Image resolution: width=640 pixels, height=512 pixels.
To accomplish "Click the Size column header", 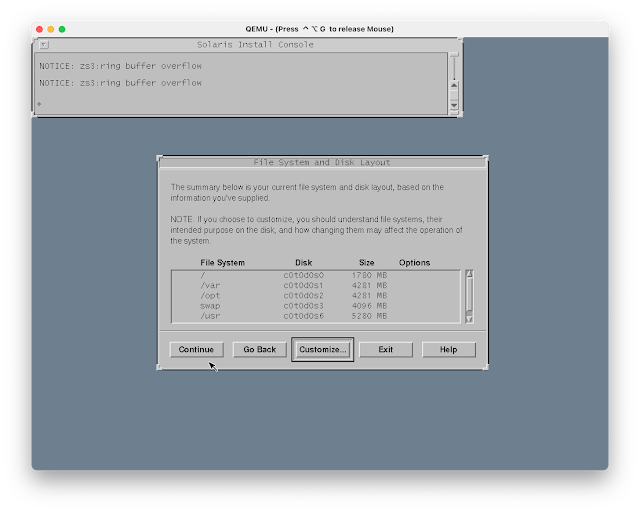I will click(367, 263).
